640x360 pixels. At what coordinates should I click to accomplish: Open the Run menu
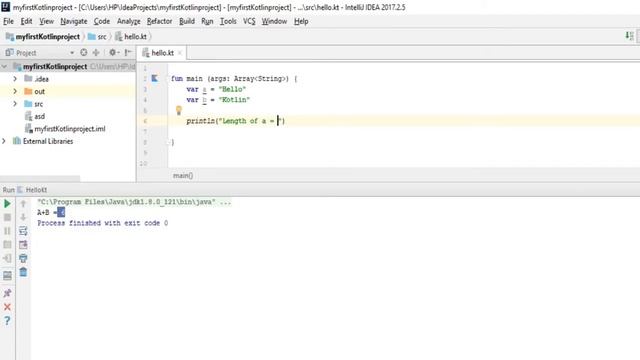pyautogui.click(x=207, y=21)
